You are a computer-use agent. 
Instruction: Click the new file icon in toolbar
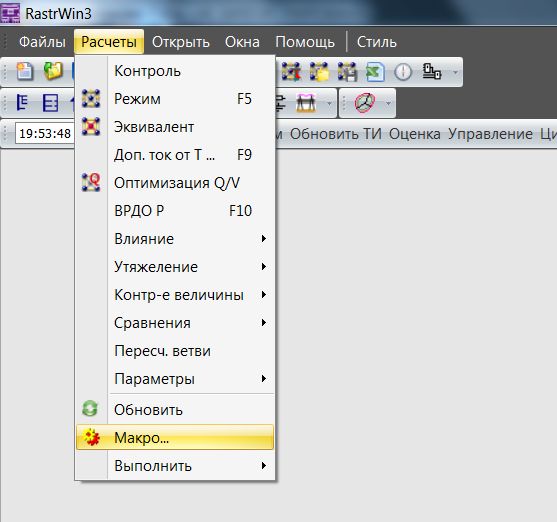point(25,71)
